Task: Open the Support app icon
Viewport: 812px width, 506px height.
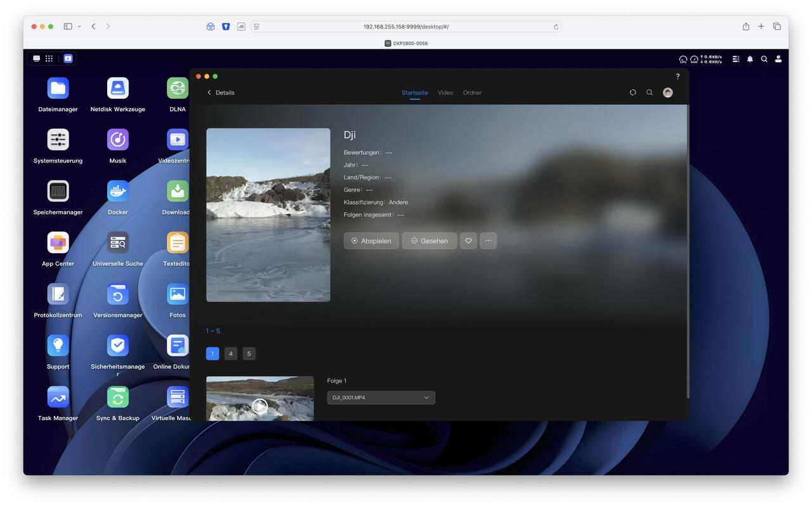Action: click(58, 346)
